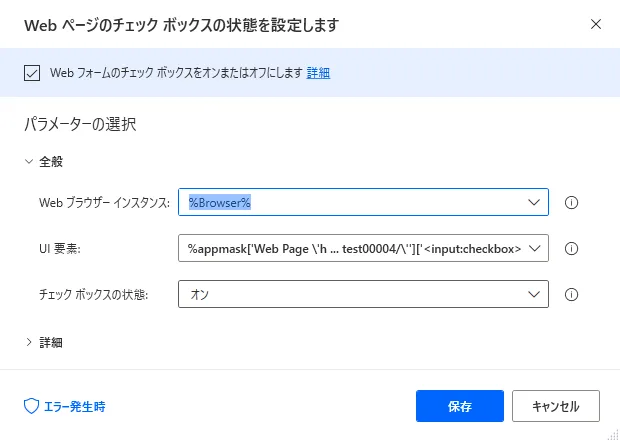Click info icon beside Web ブラウザー インスタンス
The width and height of the screenshot is (620, 442).
tap(573, 202)
